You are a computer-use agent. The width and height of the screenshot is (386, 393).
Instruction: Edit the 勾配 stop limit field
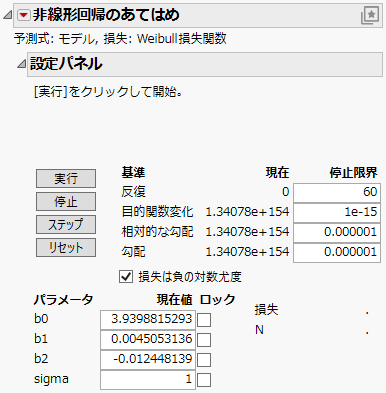(337, 252)
